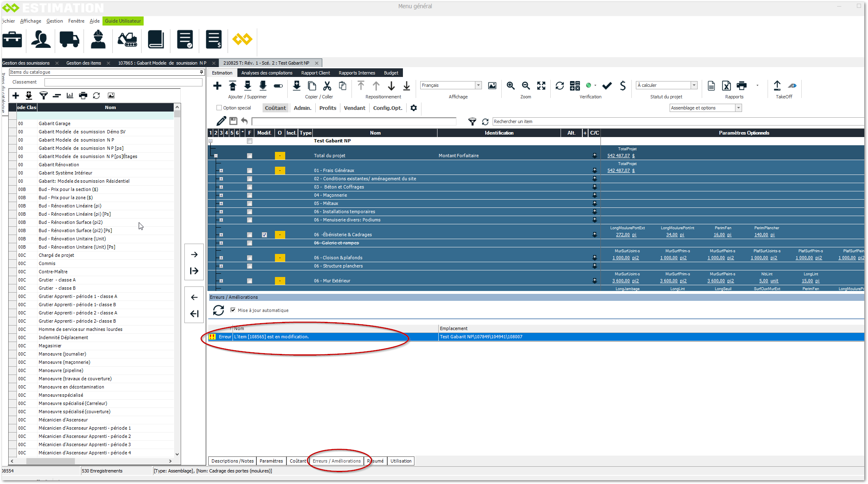Viewport: 868px width, 484px height.
Task: Click the zoom in magnifier icon
Action: click(x=510, y=86)
